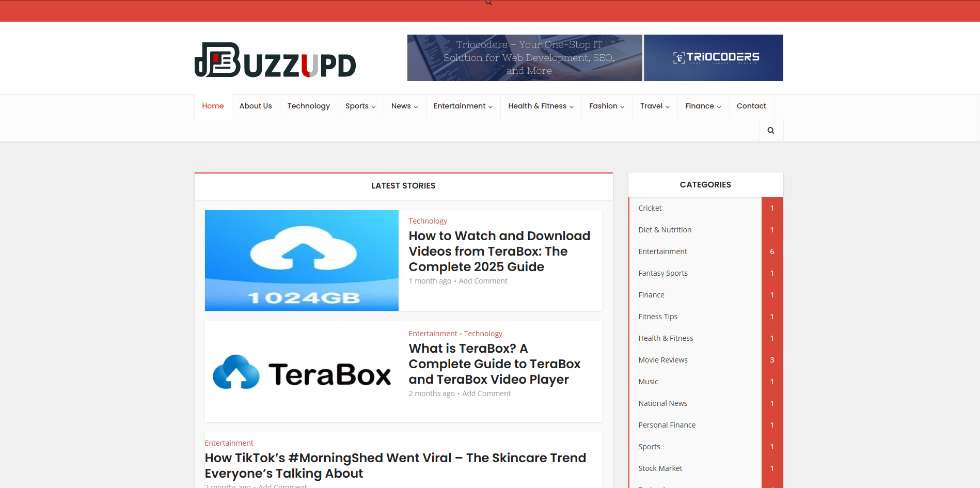
Task: Select the Fitness Tips category
Action: (658, 317)
